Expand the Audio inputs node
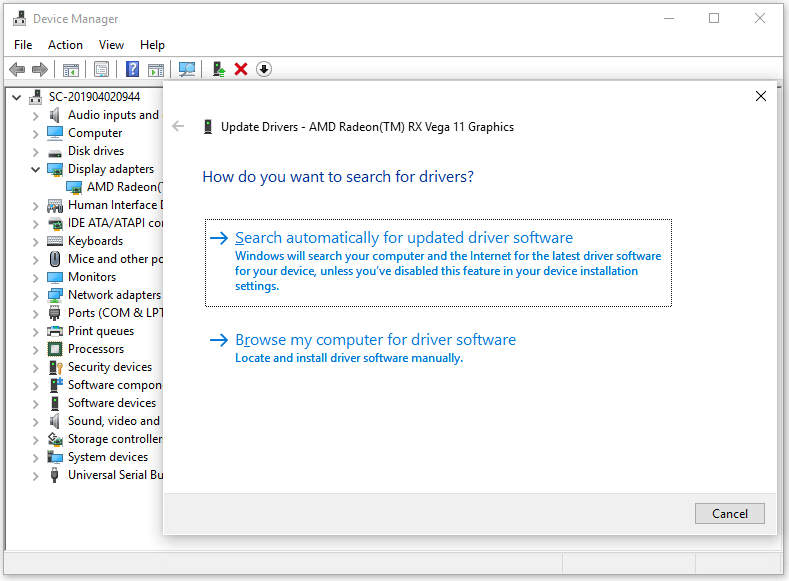This screenshot has width=789, height=581. (35, 116)
